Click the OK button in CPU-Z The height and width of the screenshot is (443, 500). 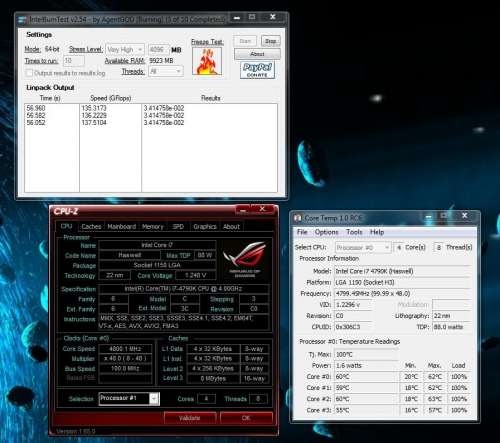pyautogui.click(x=246, y=418)
